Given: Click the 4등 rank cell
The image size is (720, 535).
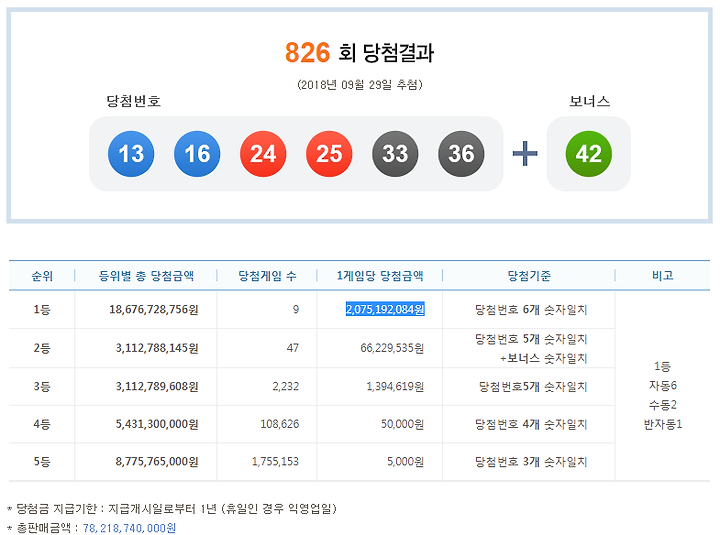Looking at the screenshot, I should (x=42, y=424).
